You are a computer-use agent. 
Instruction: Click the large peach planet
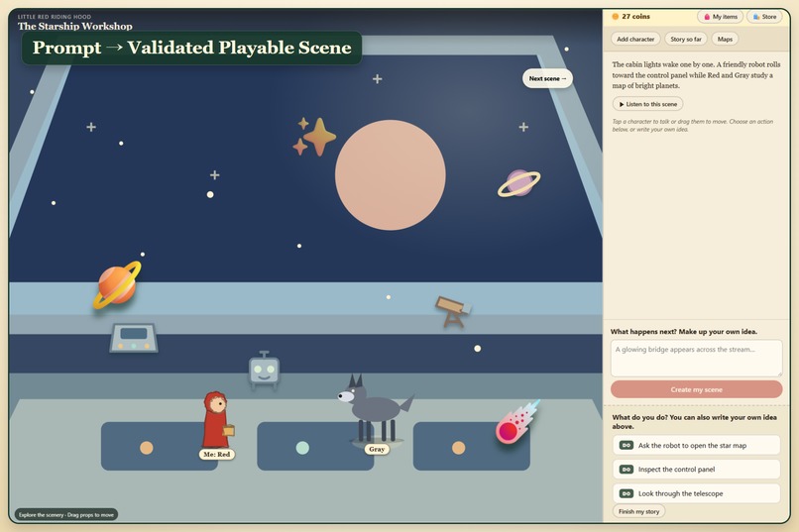[391, 175]
